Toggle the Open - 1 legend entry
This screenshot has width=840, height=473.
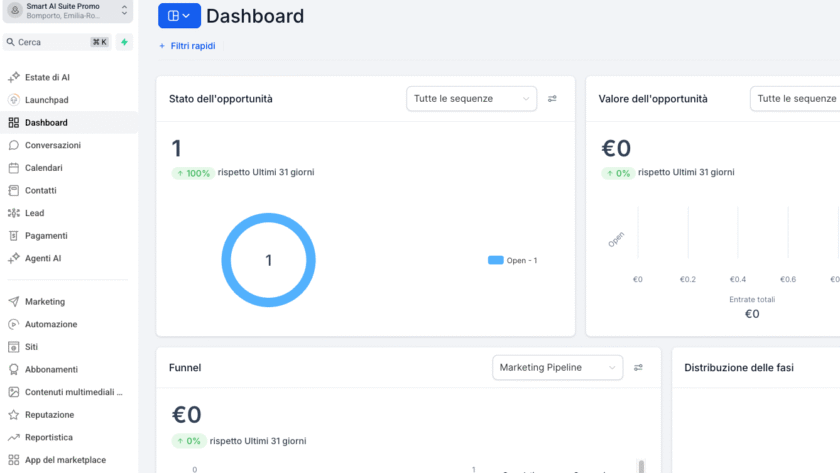coord(512,260)
